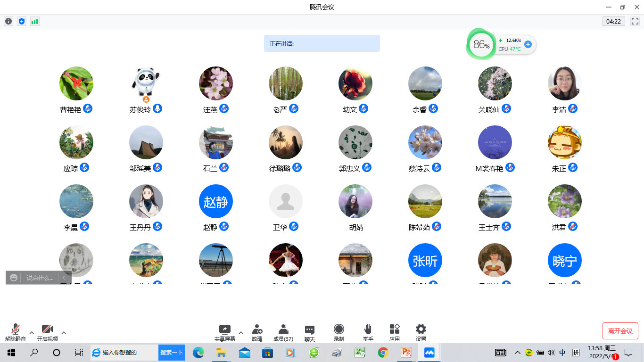Check the green network signal icon
The width and height of the screenshot is (644, 362).
click(x=34, y=21)
